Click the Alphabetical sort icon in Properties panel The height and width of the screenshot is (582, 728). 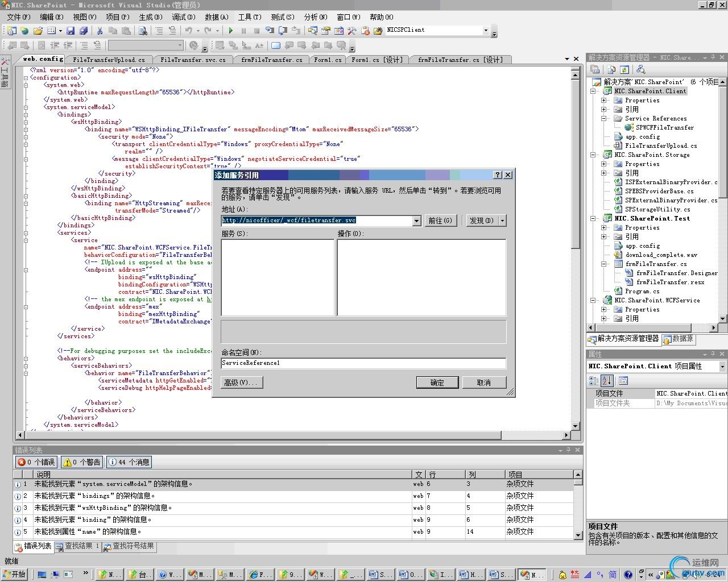point(607,380)
